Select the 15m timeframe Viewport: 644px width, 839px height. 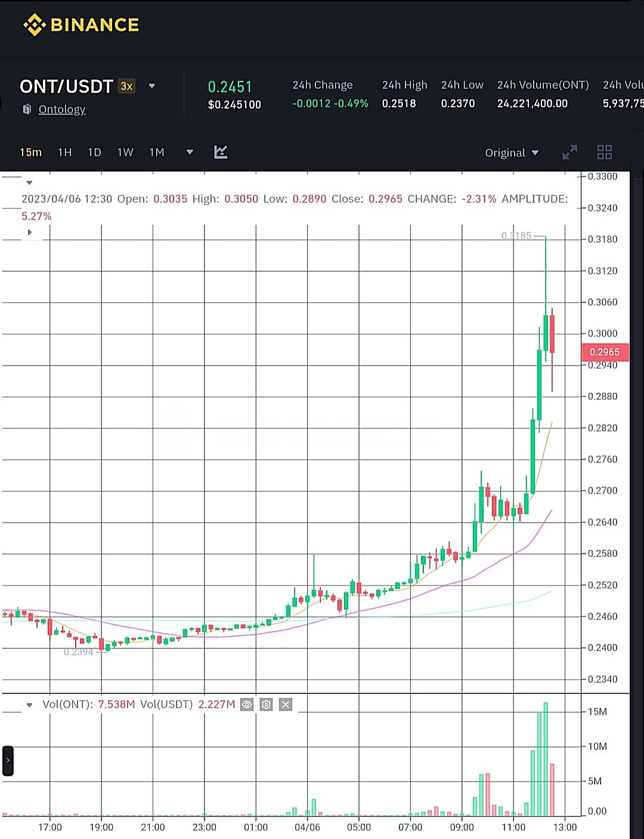[x=30, y=152]
